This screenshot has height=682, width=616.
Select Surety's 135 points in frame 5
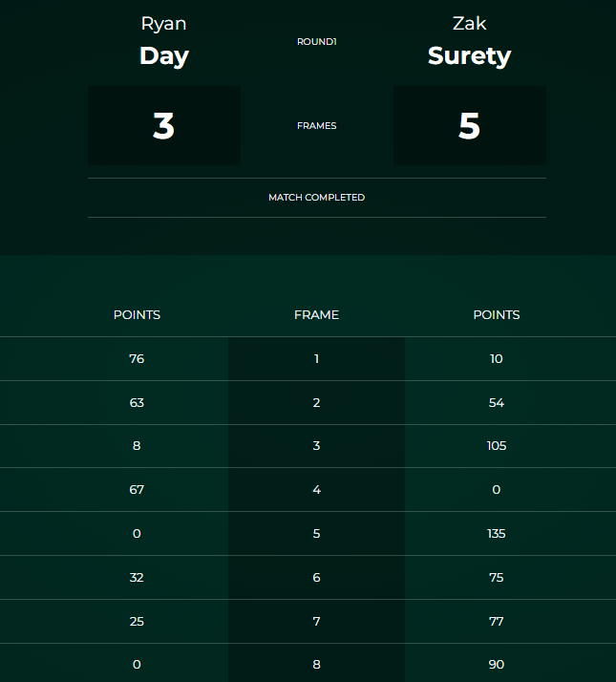tap(497, 534)
